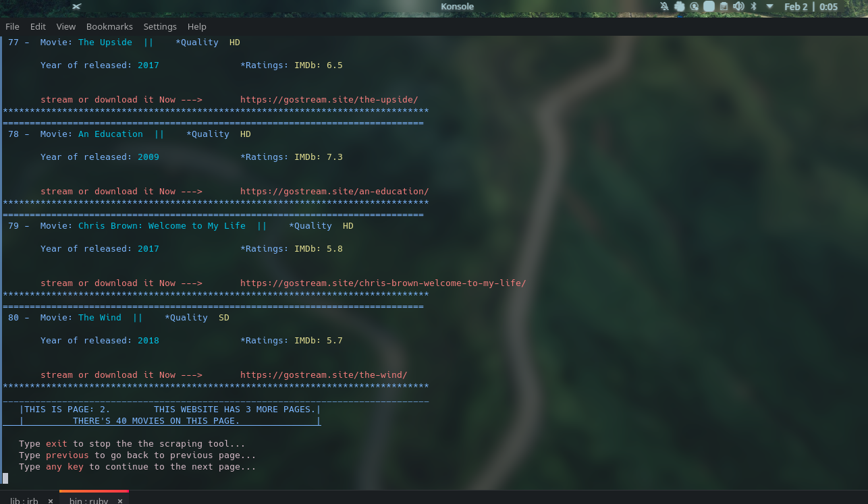The height and width of the screenshot is (504, 868).
Task: Click the 'IMDb: 5.7' rating text
Action: point(319,341)
